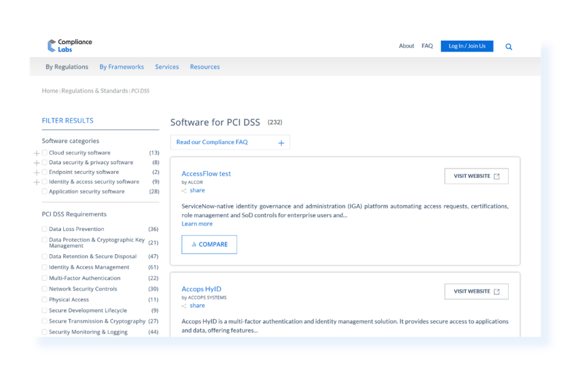The height and width of the screenshot is (392, 588).
Task: Tick the Identity & access security software checkbox
Action: (45, 181)
